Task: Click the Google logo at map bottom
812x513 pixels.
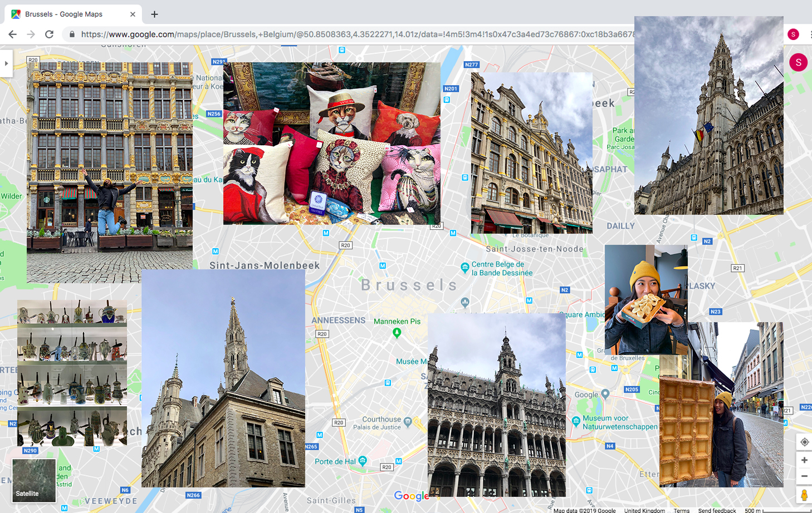Action: tap(411, 496)
